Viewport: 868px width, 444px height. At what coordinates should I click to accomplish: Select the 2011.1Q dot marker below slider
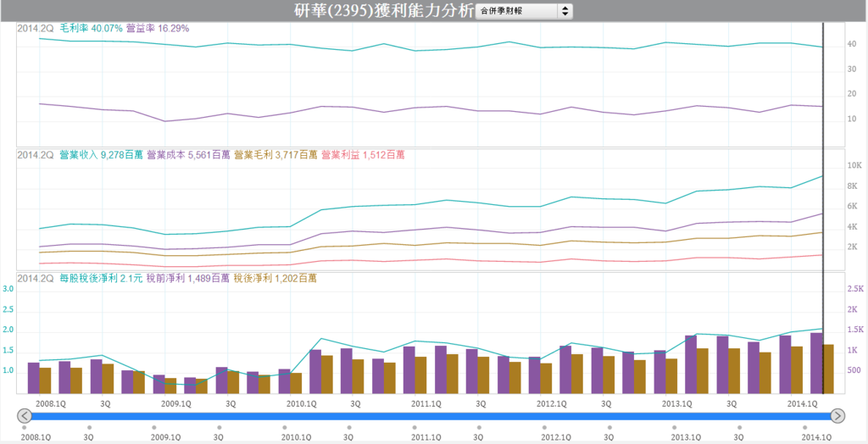(x=414, y=427)
